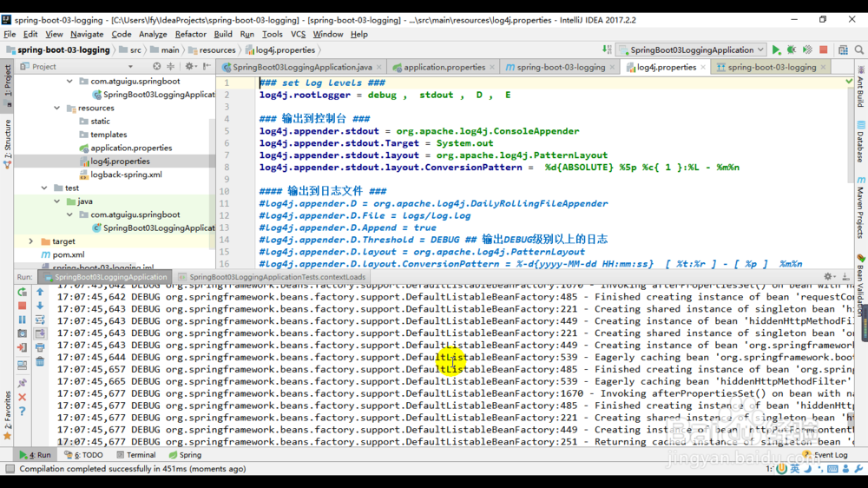Restore layout icon in Run panel

(23, 366)
